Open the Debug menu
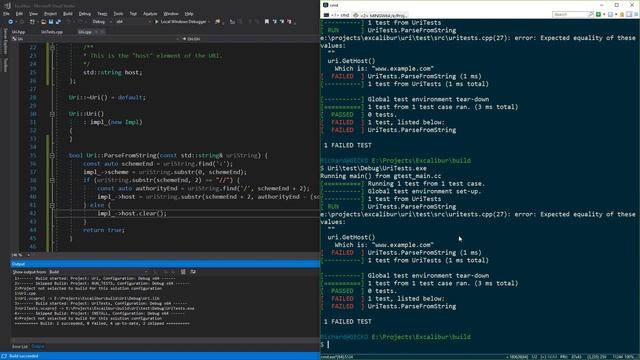The image size is (640, 360). 84,13
